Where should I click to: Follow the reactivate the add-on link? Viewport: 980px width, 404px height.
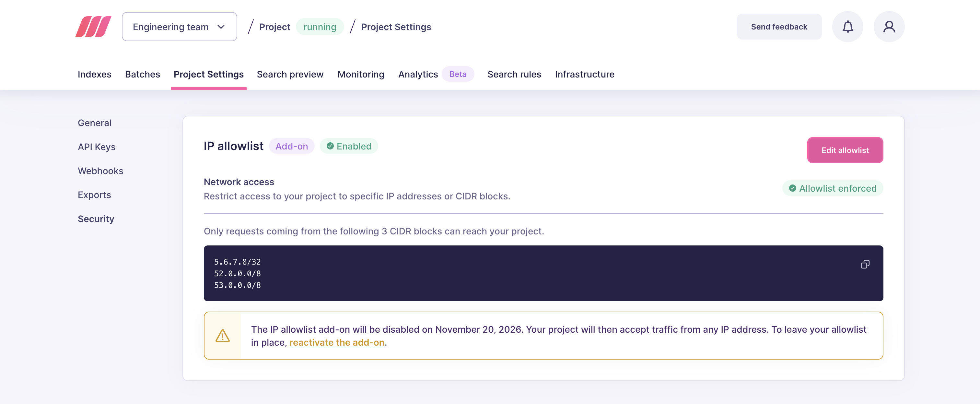tap(337, 342)
